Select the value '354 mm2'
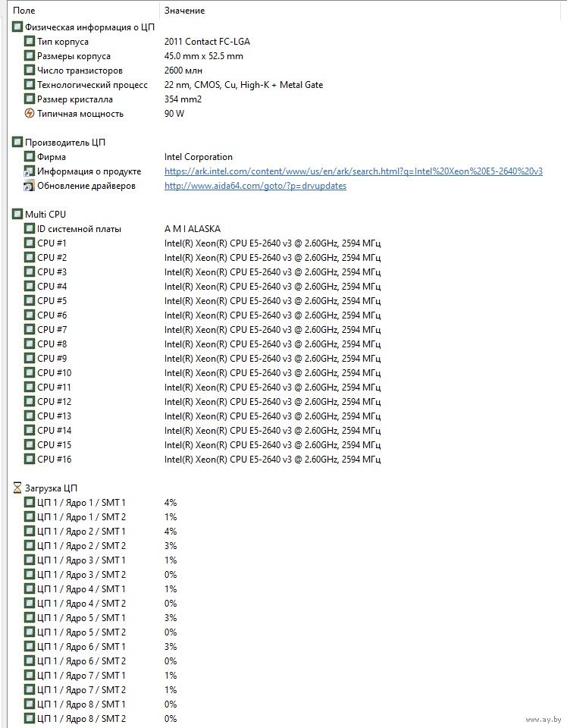Viewport: 567px width, 728px height. pos(183,99)
